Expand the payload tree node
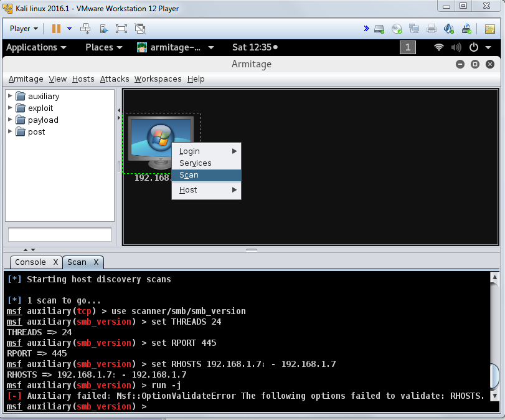The width and height of the screenshot is (505, 420). click(11, 120)
